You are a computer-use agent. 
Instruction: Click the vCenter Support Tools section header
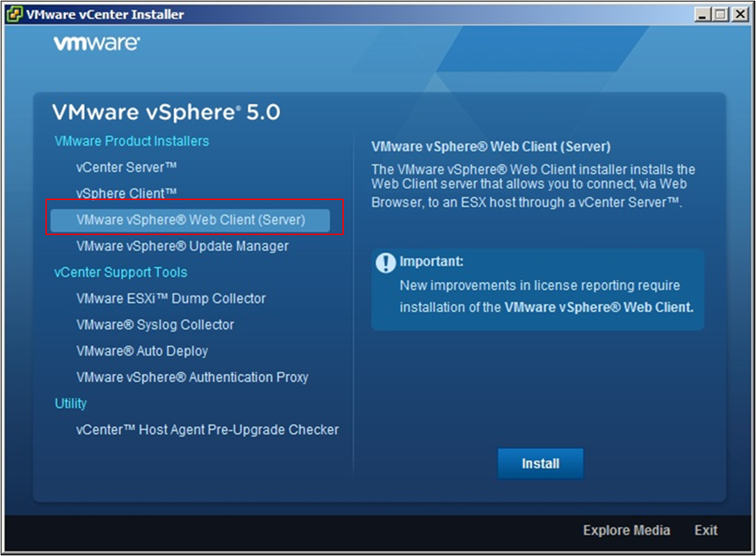pos(120,272)
